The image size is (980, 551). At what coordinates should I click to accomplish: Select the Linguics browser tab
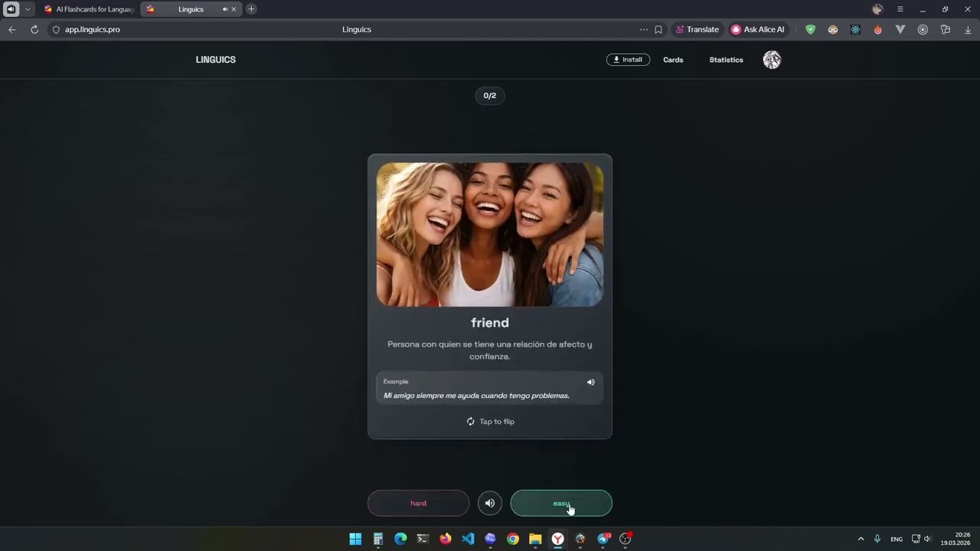coord(191,9)
